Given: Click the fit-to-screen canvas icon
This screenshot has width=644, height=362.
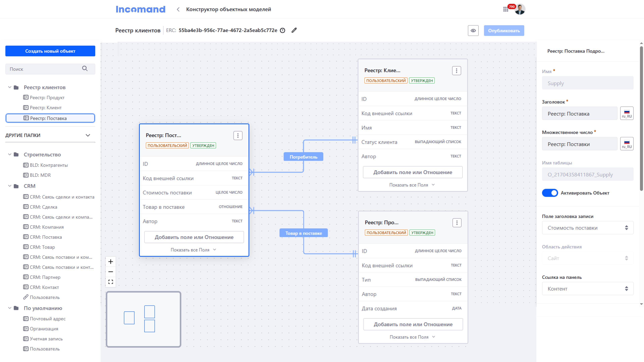Looking at the screenshot, I should 111,282.
